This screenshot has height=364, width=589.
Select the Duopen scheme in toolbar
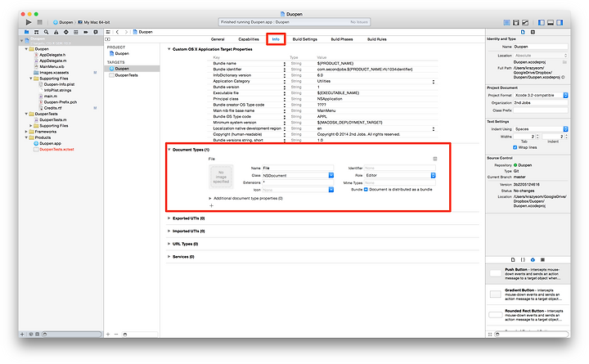click(63, 22)
